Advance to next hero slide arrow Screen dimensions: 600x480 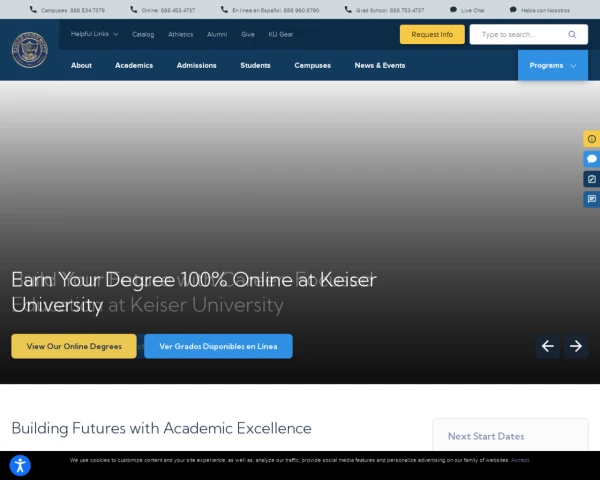coord(576,346)
